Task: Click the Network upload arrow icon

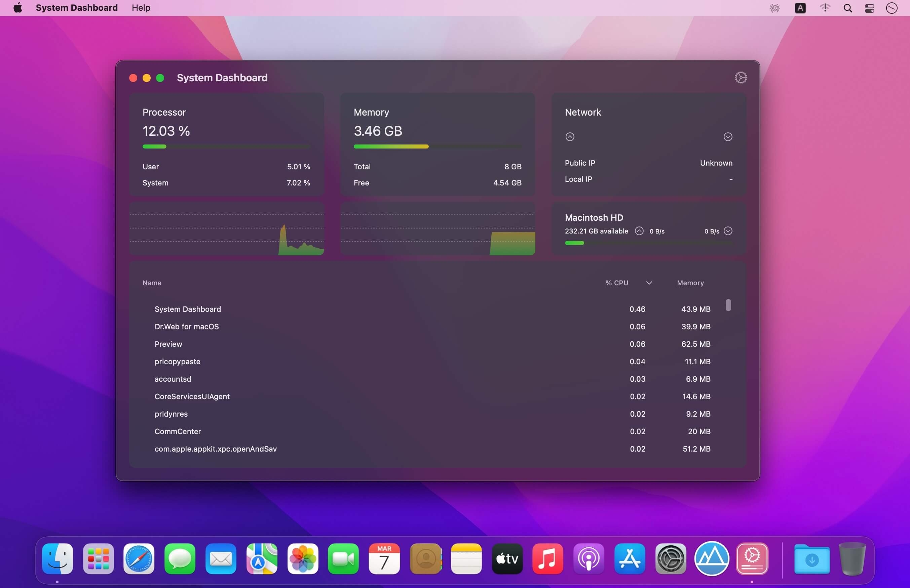Action: [x=570, y=137]
